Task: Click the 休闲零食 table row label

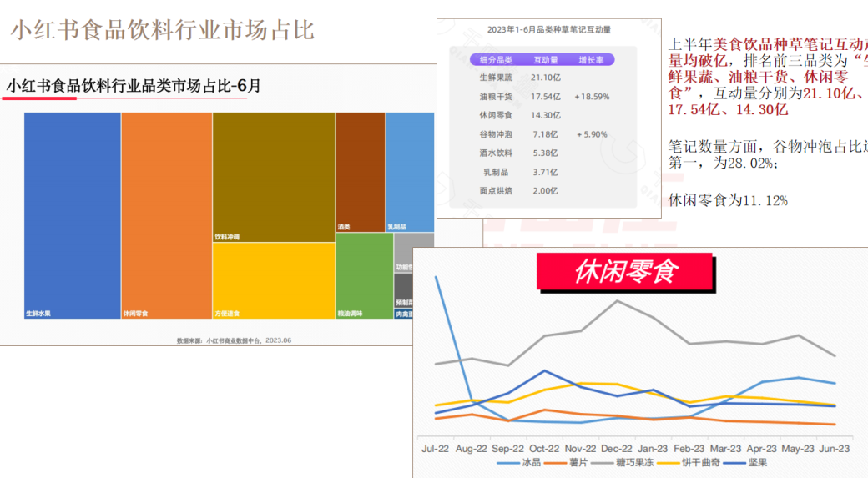Action: pyautogui.click(x=496, y=115)
